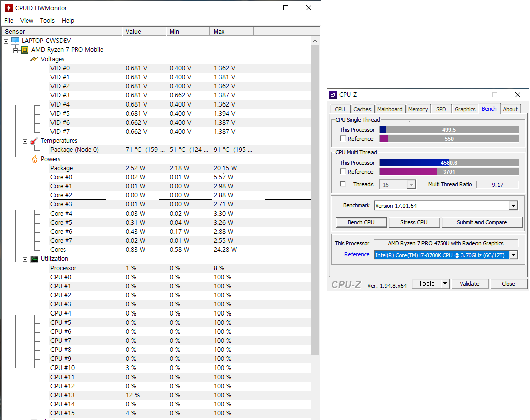Select the CPU #15 utilization row
Viewport: 530px width, 420px height.
coord(180,413)
